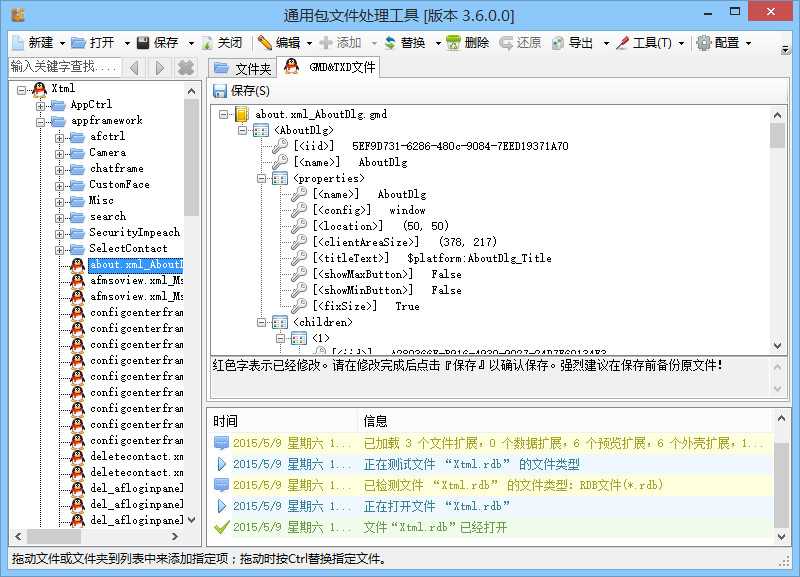Select the Camera folder in the tree
The image size is (800, 577).
pos(107,153)
